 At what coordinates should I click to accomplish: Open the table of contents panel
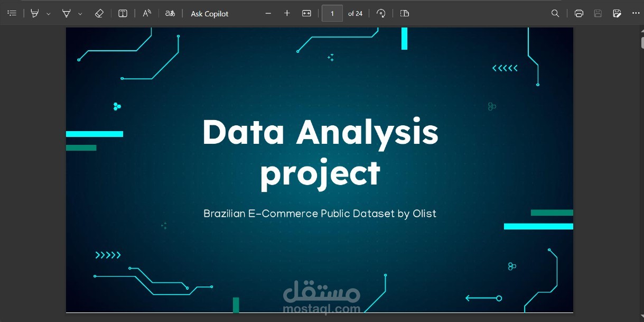coord(12,13)
